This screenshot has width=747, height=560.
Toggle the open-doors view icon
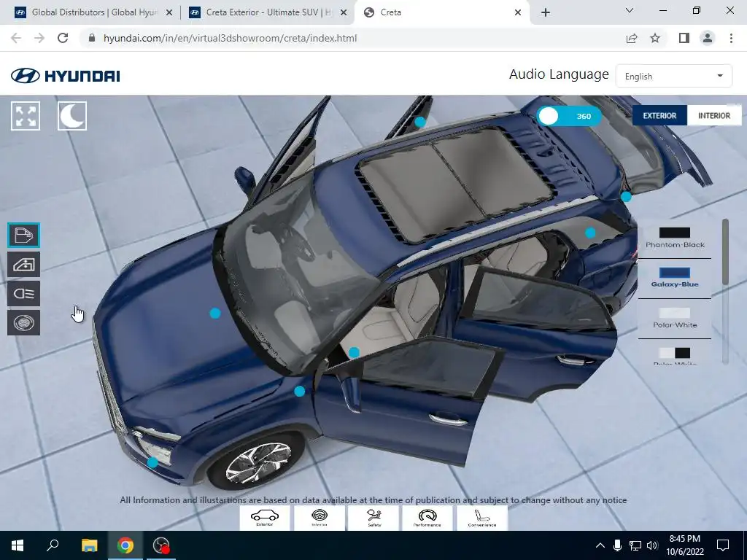tap(24, 236)
